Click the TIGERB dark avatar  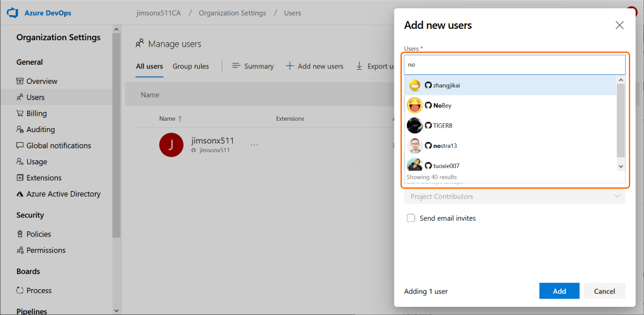pos(415,126)
